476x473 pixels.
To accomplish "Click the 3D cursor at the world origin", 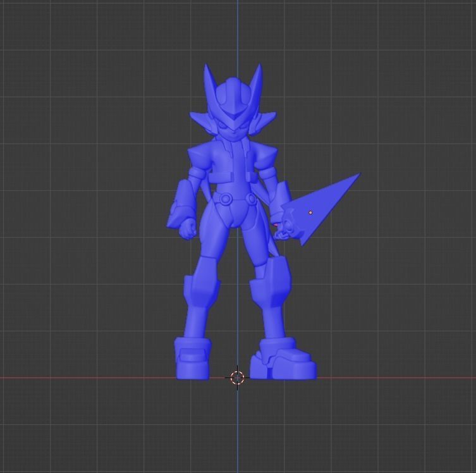I will click(238, 378).
